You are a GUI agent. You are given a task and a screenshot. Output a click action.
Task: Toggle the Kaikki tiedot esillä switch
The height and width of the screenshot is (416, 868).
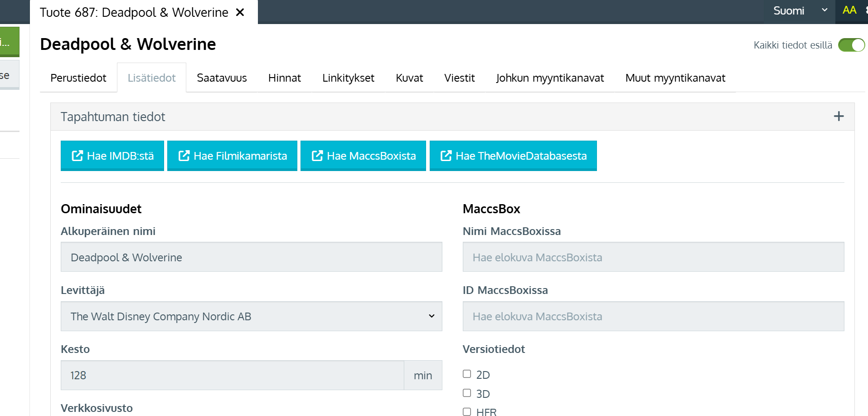[851, 45]
